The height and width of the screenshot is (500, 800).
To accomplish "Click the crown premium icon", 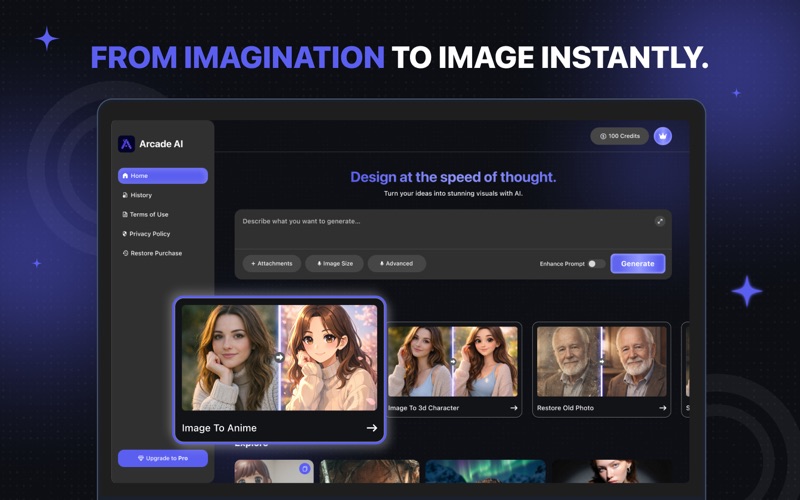I will 663,136.
